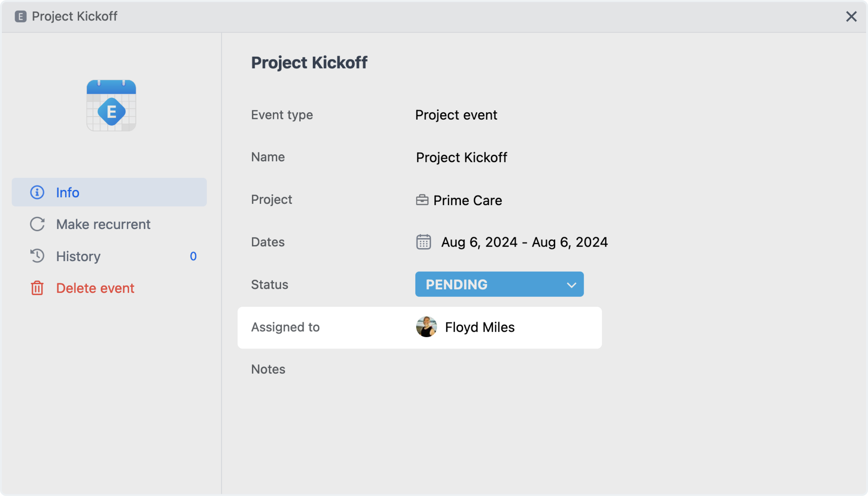Close the Project Kickoff dialog
The width and height of the screenshot is (868, 496).
(x=851, y=16)
